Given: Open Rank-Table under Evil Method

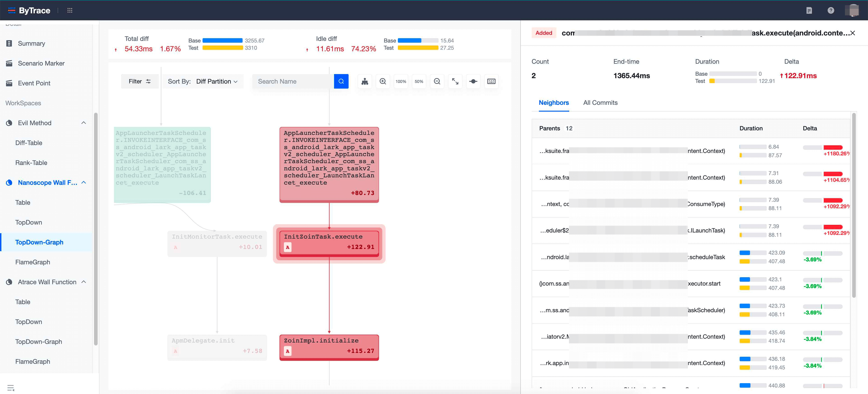Looking at the screenshot, I should tap(31, 163).
